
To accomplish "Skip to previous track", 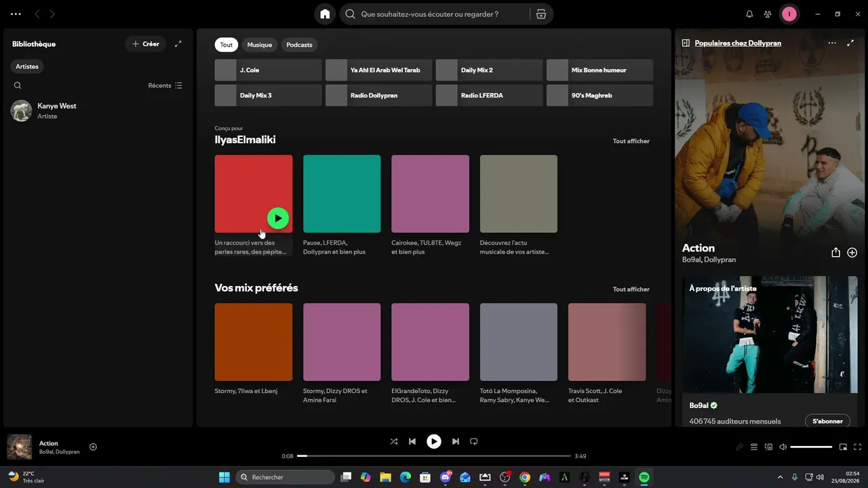I will coord(412,441).
